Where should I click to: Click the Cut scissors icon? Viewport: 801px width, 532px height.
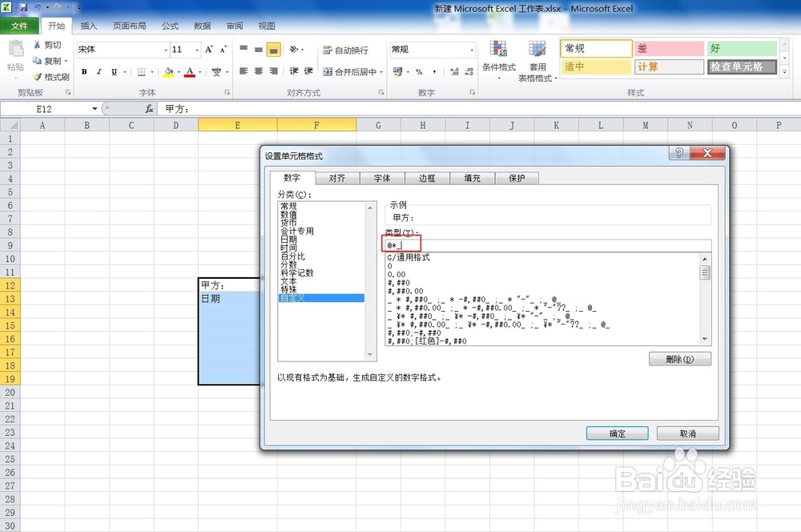[37, 45]
